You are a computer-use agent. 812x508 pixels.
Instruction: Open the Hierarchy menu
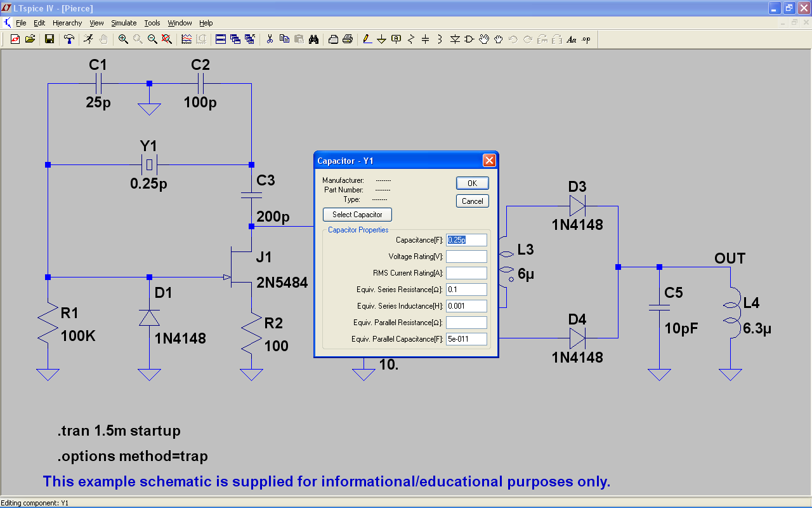(67, 23)
